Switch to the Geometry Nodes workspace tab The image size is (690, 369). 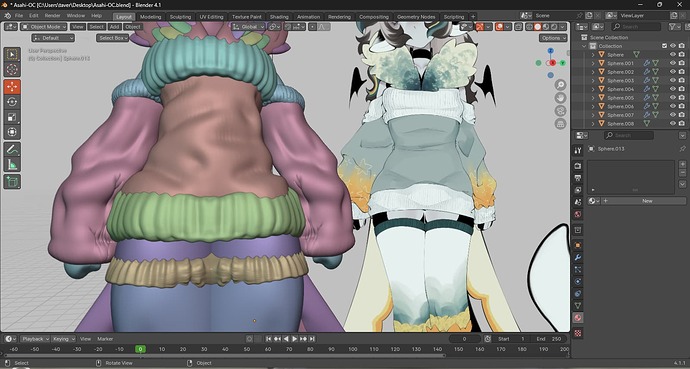(x=416, y=17)
